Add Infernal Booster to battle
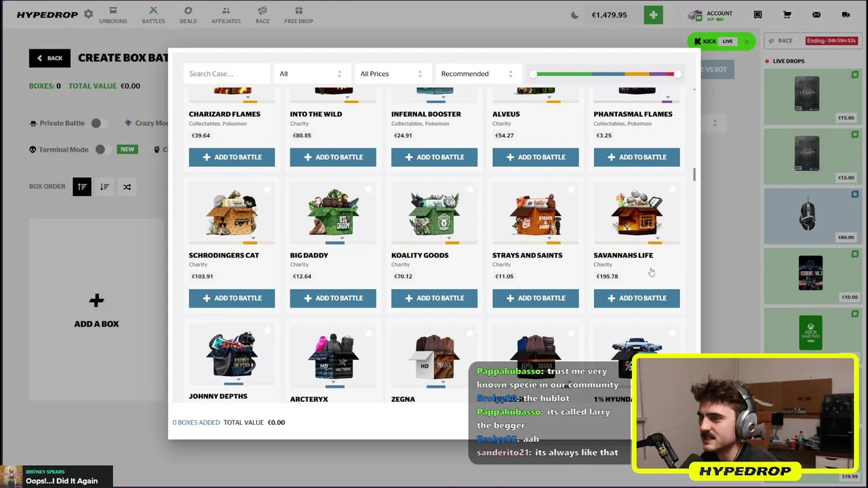The width and height of the screenshot is (868, 488). (x=434, y=157)
